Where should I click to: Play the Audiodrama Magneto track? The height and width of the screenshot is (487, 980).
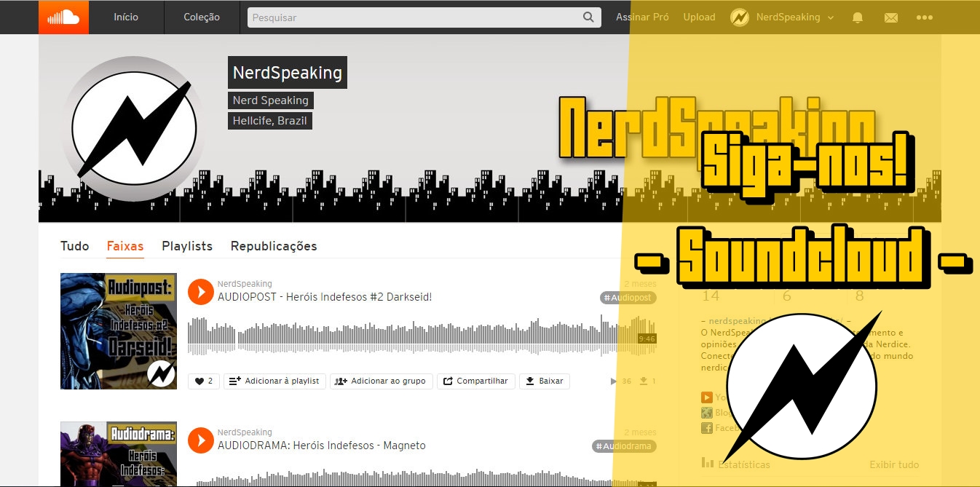pyautogui.click(x=200, y=440)
